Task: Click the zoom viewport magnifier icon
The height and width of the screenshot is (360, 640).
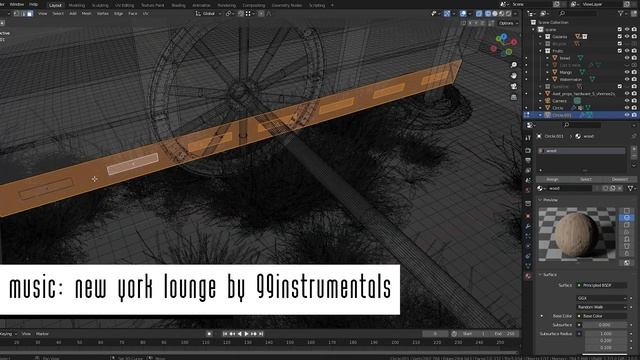Action: click(514, 65)
